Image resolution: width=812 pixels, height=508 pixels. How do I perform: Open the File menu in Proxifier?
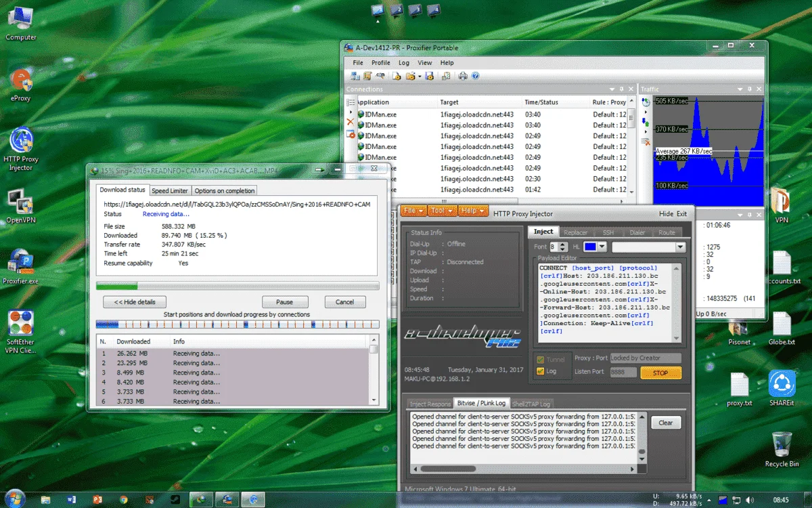[357, 63]
